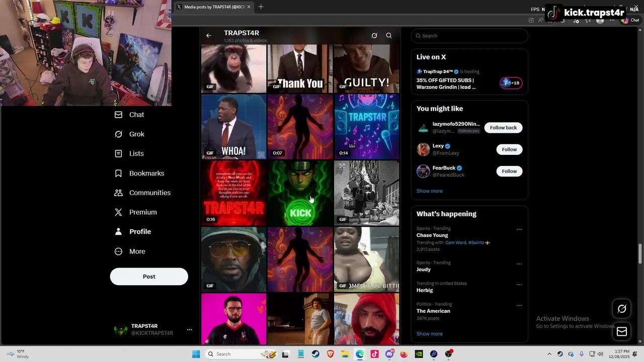This screenshot has width=644, height=362.
Task: Click the Profile person icon
Action: pyautogui.click(x=118, y=232)
